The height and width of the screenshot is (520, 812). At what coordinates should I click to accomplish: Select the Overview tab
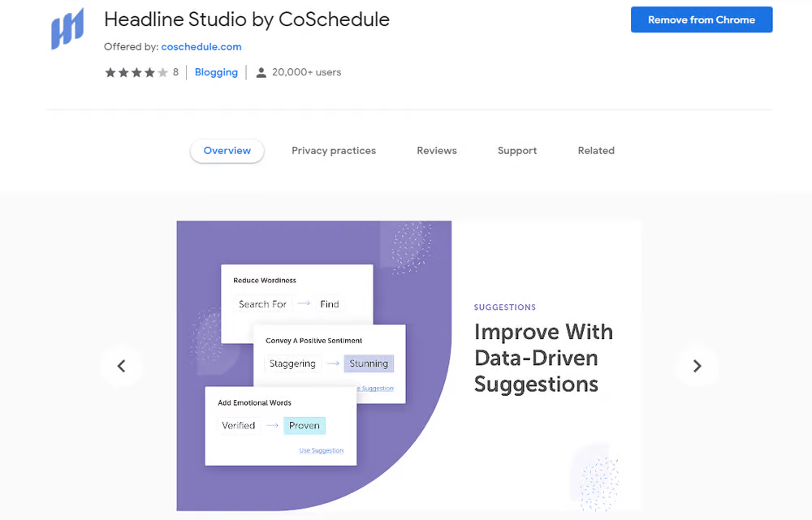[x=227, y=151]
